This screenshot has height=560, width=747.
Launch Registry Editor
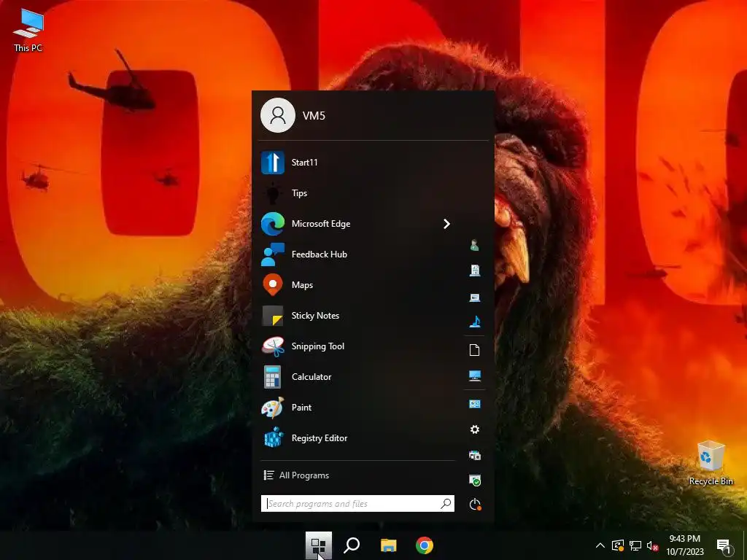click(x=357, y=438)
